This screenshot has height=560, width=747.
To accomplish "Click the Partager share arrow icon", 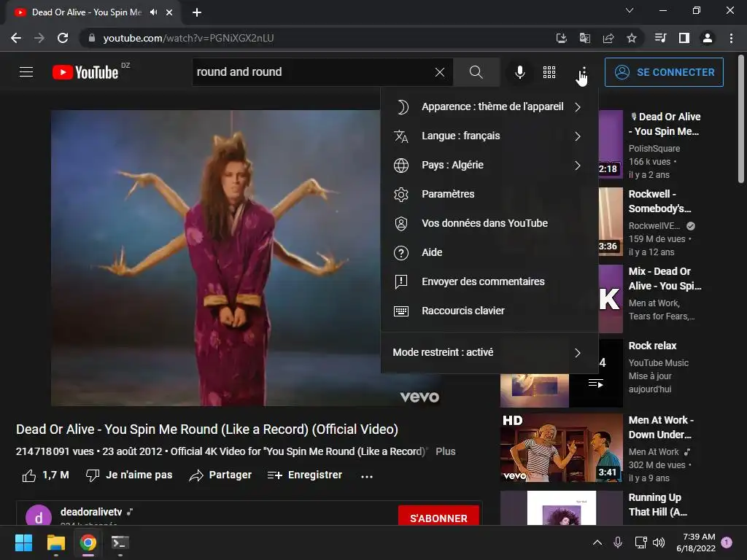I will pos(196,475).
